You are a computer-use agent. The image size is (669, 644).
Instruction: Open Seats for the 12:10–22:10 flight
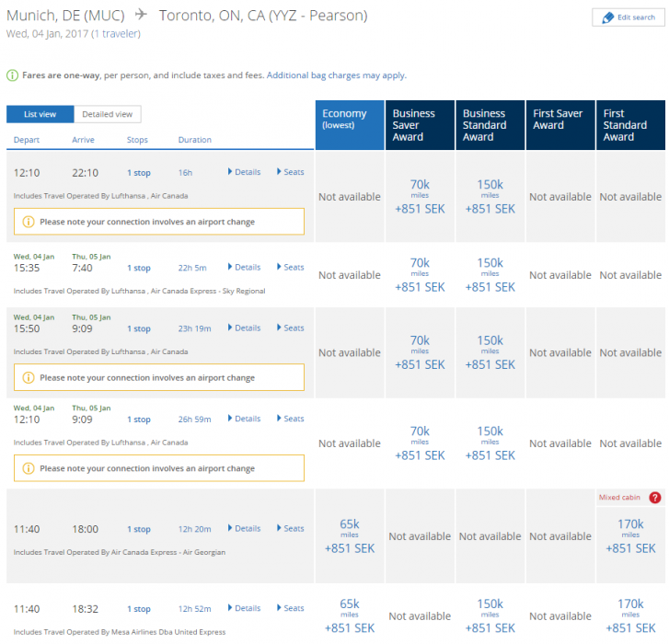pos(290,172)
